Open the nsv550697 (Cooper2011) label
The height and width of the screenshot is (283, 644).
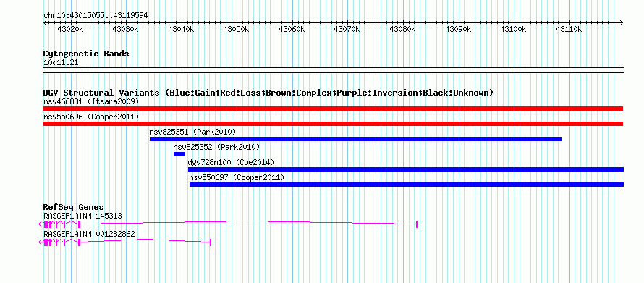(x=237, y=177)
